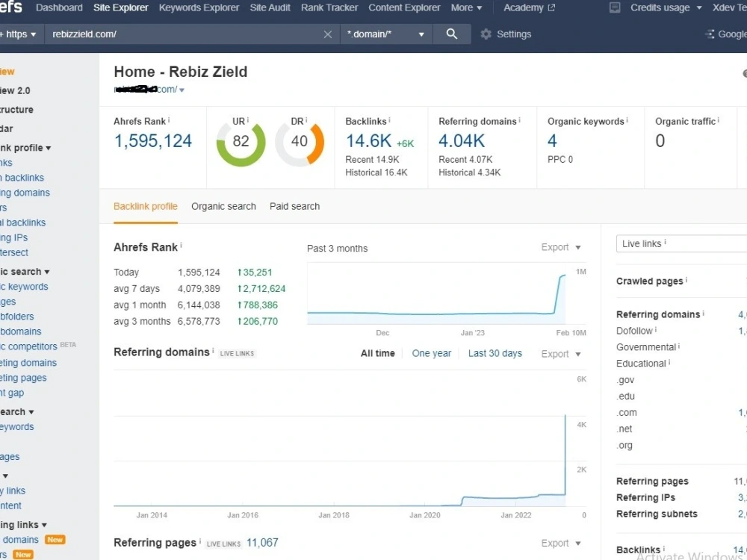Open the Referring domains Export dropdown
Viewport: 747px width, 560px height.
pos(561,354)
